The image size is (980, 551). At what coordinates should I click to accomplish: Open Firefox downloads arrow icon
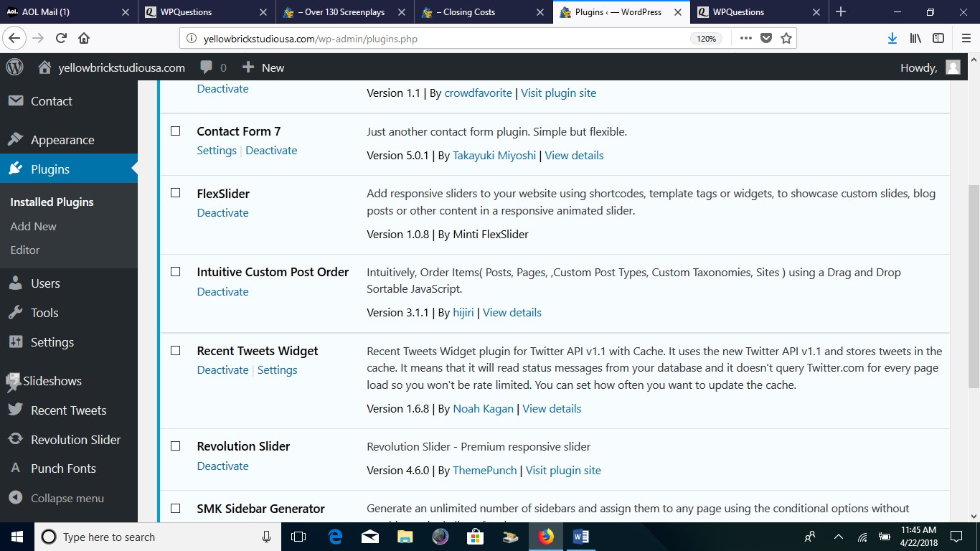tap(892, 38)
